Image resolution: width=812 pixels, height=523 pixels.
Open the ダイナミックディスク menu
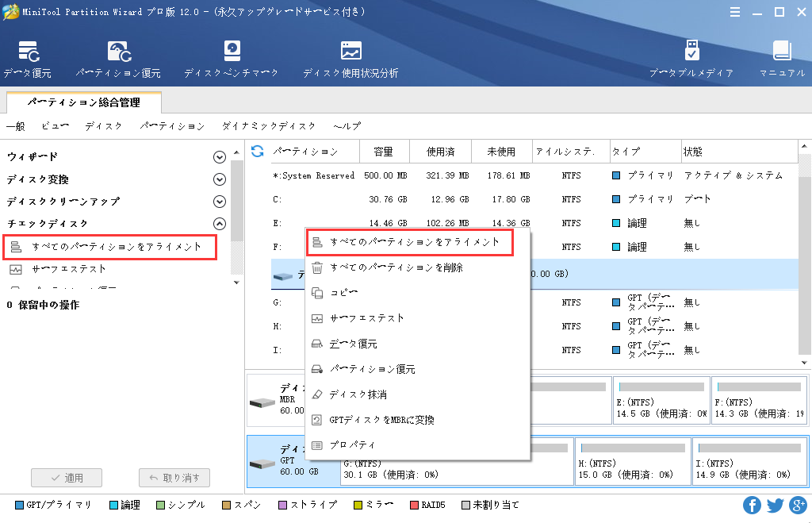pos(269,126)
